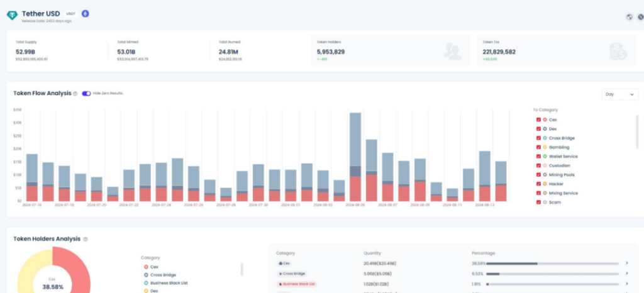Screen dimensions: 644x293
Task: Click the teal Cross Bridge ring in To Category
Action: tap(545, 138)
